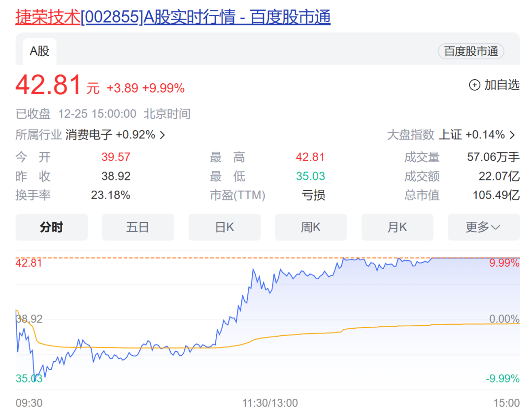This screenshot has height=412, width=532.
Task: Expand chevron after 消费电子 +0.92%
Action: pos(163,135)
